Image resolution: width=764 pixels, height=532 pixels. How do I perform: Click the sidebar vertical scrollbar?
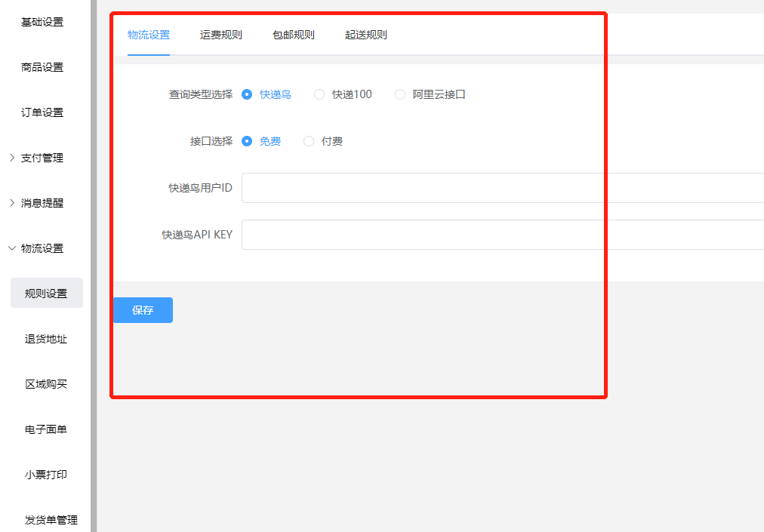(94, 266)
